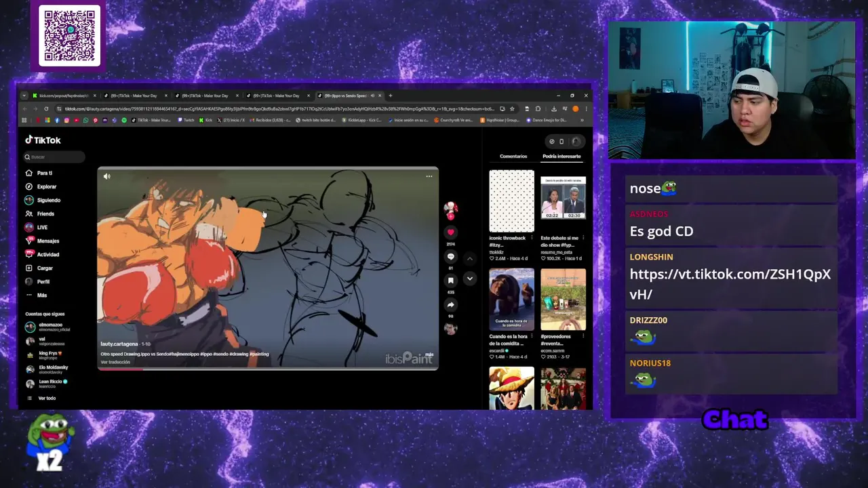Open the Spotify bookmark icon

point(124,120)
